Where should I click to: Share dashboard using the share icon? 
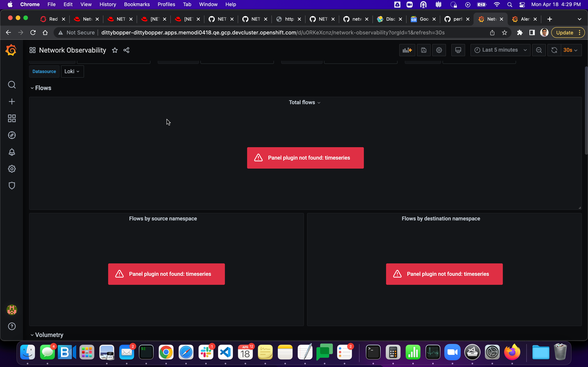point(126,50)
